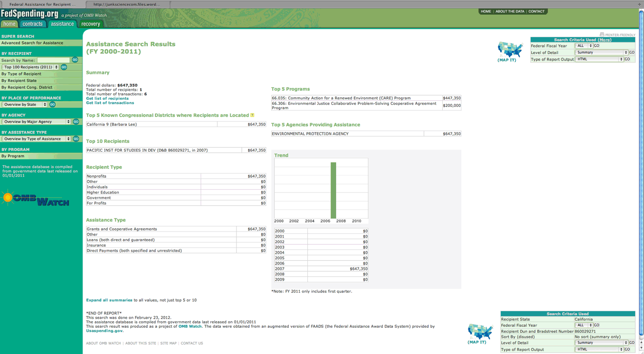Click the CONTACT US footer link
Viewport: 644px width, 354px height.
tap(192, 343)
